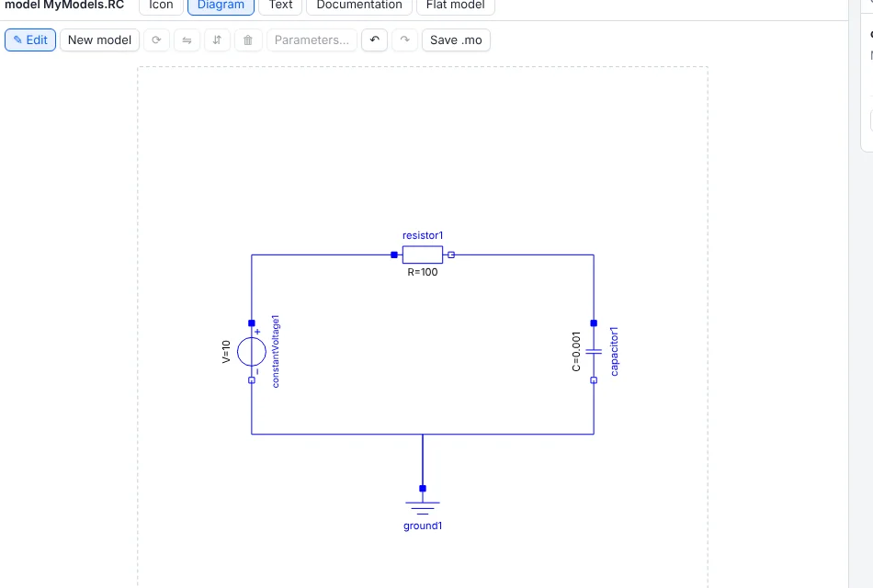Screen dimensions: 873x588
Task: Switch to the Flat model tab
Action: coord(456,6)
